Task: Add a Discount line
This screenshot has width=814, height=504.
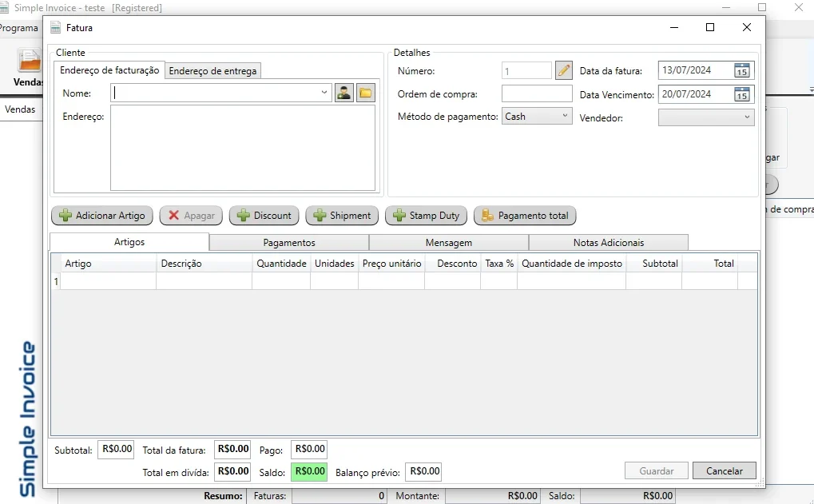Action: click(x=264, y=216)
